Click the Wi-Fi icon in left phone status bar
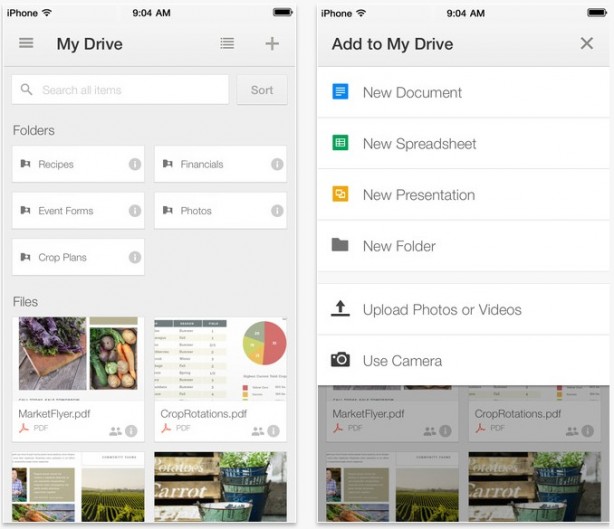Image resolution: width=614 pixels, height=529 pixels. click(47, 13)
